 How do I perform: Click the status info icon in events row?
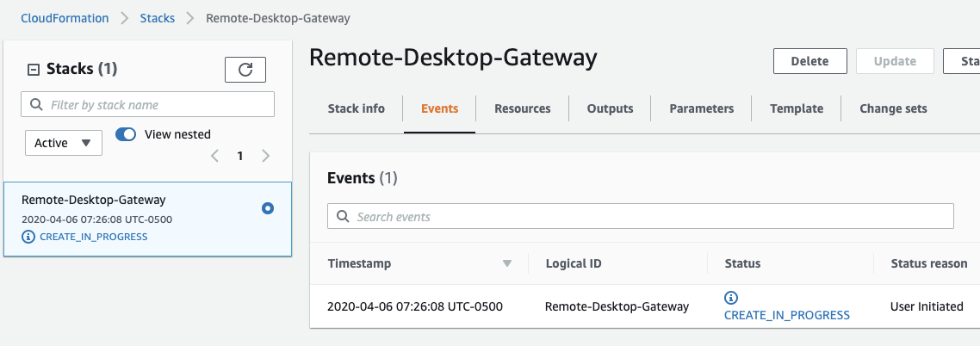731,297
